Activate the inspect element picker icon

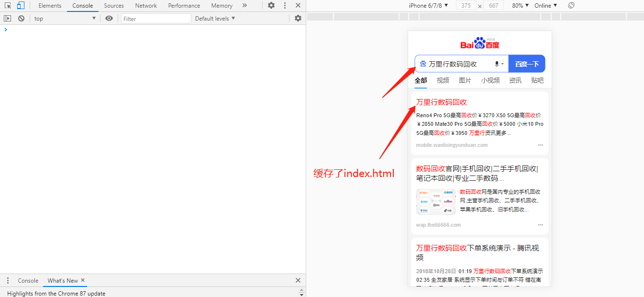(8, 6)
